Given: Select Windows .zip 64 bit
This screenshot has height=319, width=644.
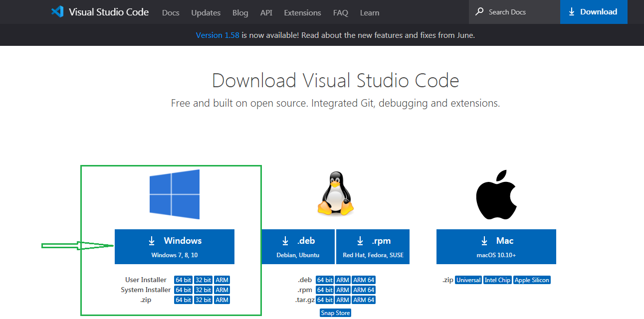Looking at the screenshot, I should 184,300.
